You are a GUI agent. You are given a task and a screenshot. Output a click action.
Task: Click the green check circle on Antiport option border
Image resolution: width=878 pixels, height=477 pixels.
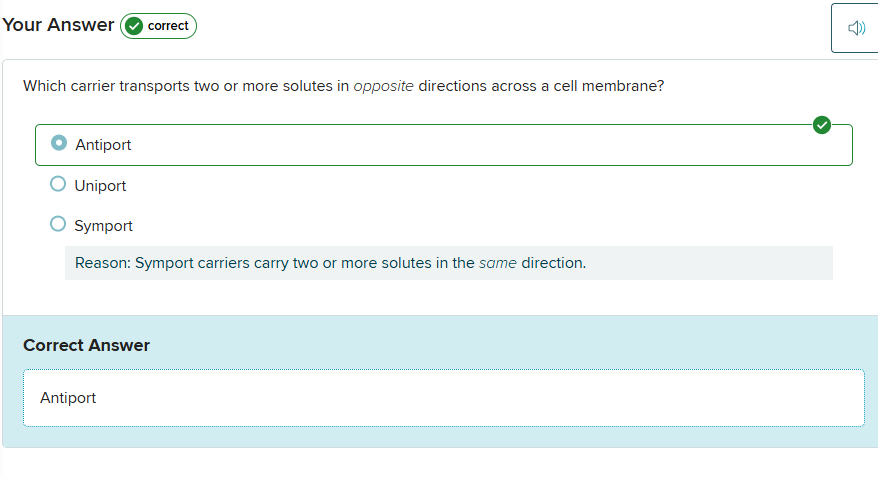[x=822, y=125]
